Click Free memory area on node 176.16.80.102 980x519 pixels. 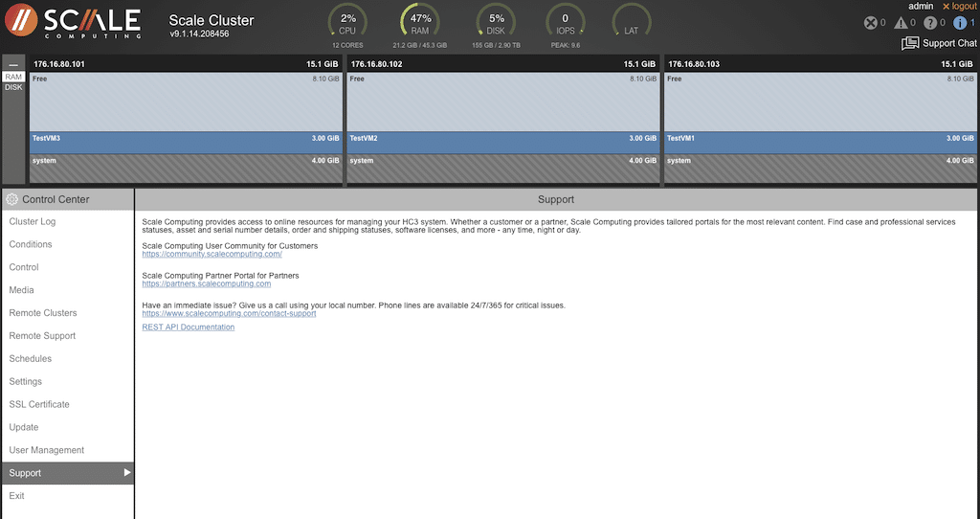pyautogui.click(x=503, y=102)
